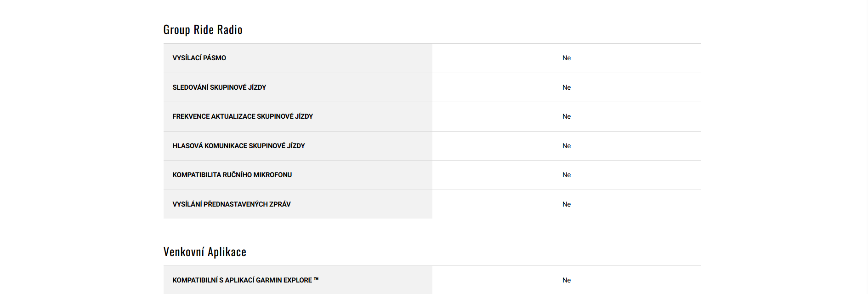Click "Ne" in the Garmin Explore row
Screen dimensions: 868x294
coord(566,280)
